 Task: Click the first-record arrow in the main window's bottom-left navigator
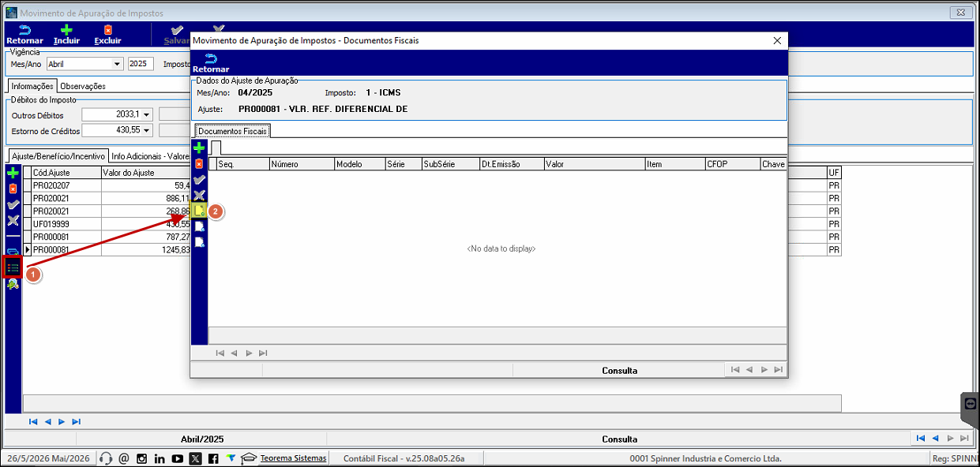(33, 422)
